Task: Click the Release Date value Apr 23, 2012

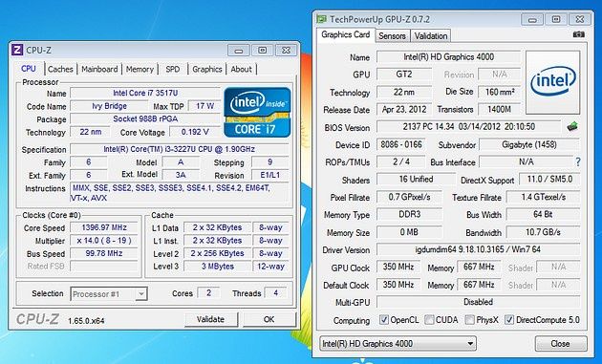Action: click(404, 110)
